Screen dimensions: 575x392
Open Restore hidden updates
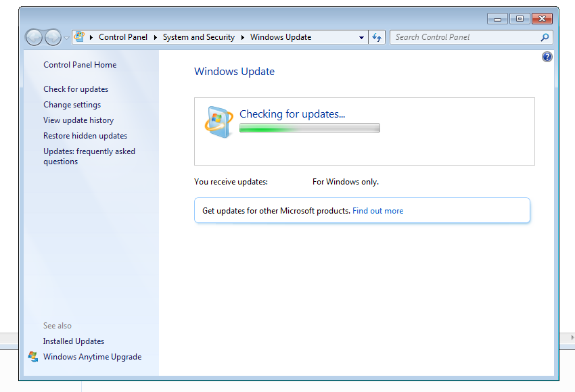85,135
